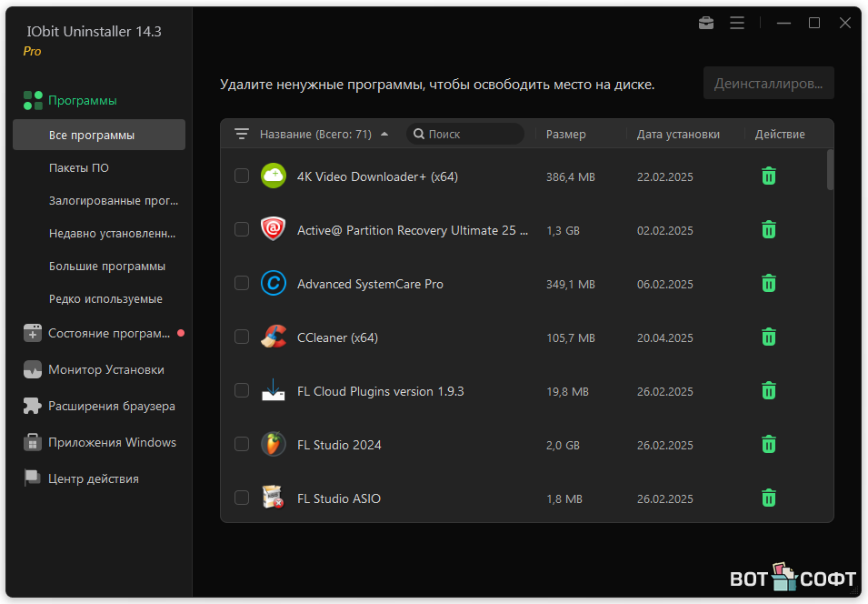
Task: Check the 4K Video Downloader+ checkbox
Action: pyautogui.click(x=242, y=176)
